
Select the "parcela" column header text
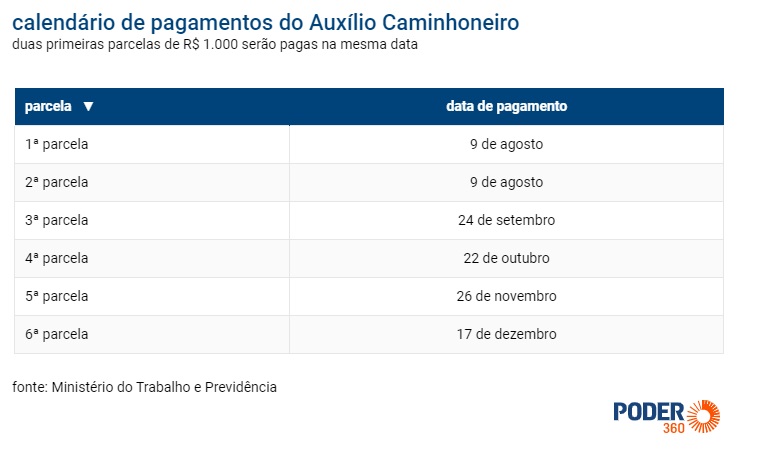point(48,106)
